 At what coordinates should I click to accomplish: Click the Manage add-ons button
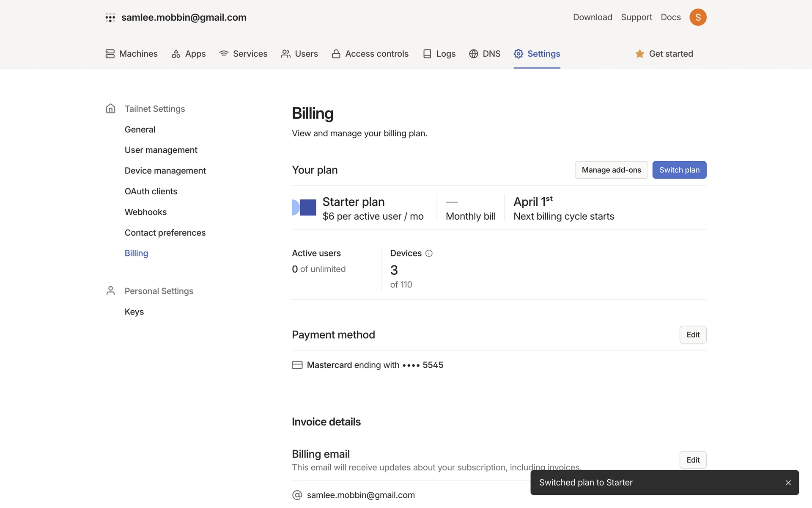611,170
